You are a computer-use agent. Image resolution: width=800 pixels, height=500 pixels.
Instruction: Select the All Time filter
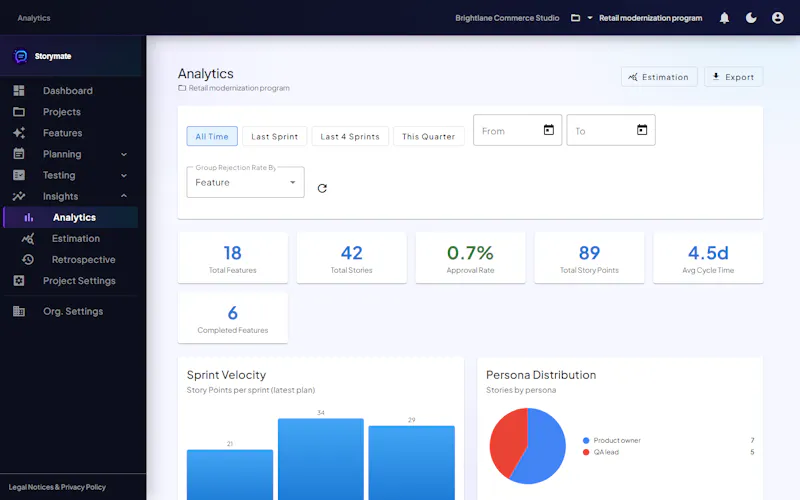(212, 136)
